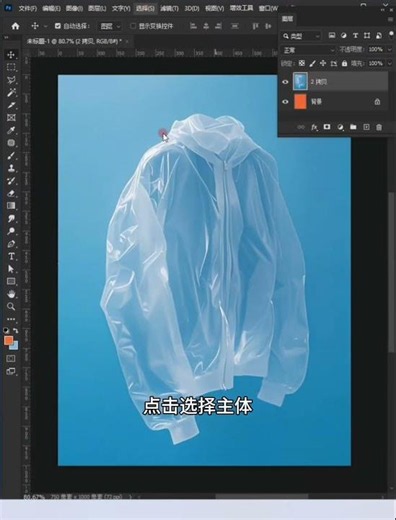Viewport: 396px width, 520px height.
Task: Toggle lock all padlock icon
Action: 344,63
